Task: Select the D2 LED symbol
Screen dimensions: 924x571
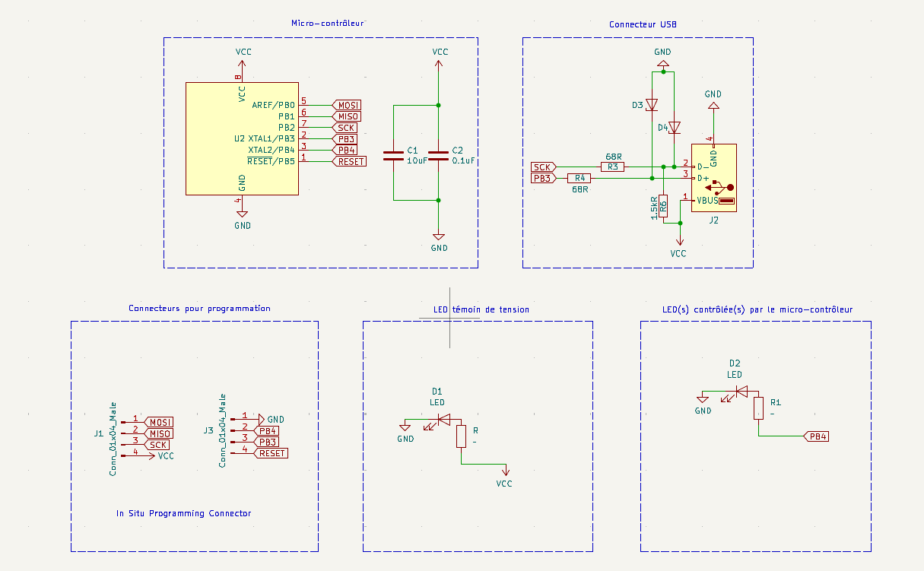Action: 738,392
